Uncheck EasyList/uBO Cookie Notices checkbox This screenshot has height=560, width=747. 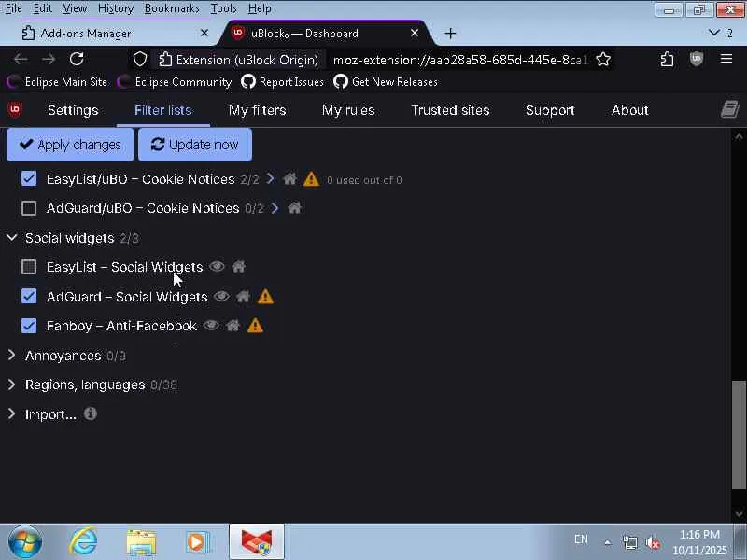pyautogui.click(x=29, y=178)
